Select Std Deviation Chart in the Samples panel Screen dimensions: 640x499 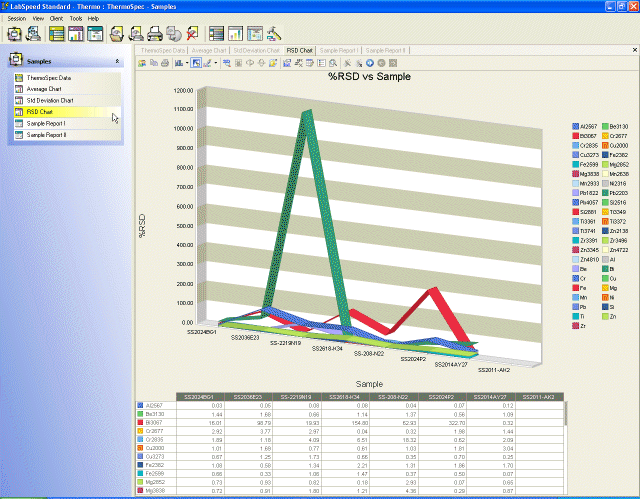(x=67, y=100)
